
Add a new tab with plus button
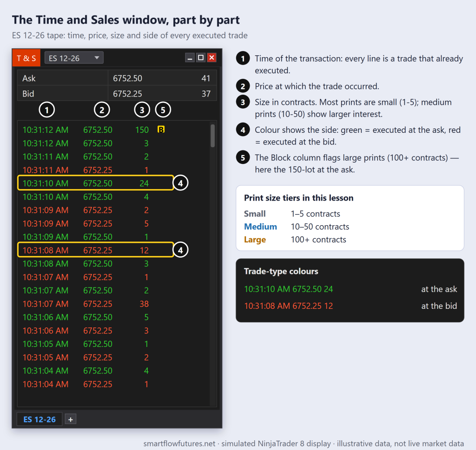[x=71, y=420]
